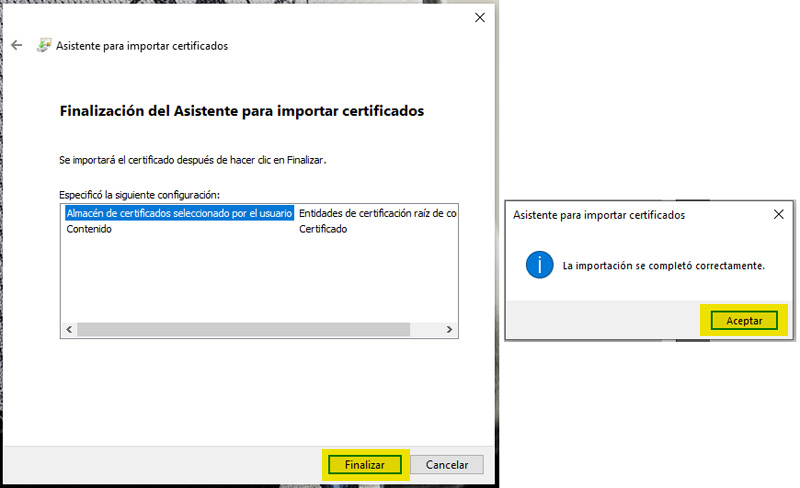Click the horizontal scrollbar's right arrow
This screenshot has height=488, width=800.
[450, 330]
